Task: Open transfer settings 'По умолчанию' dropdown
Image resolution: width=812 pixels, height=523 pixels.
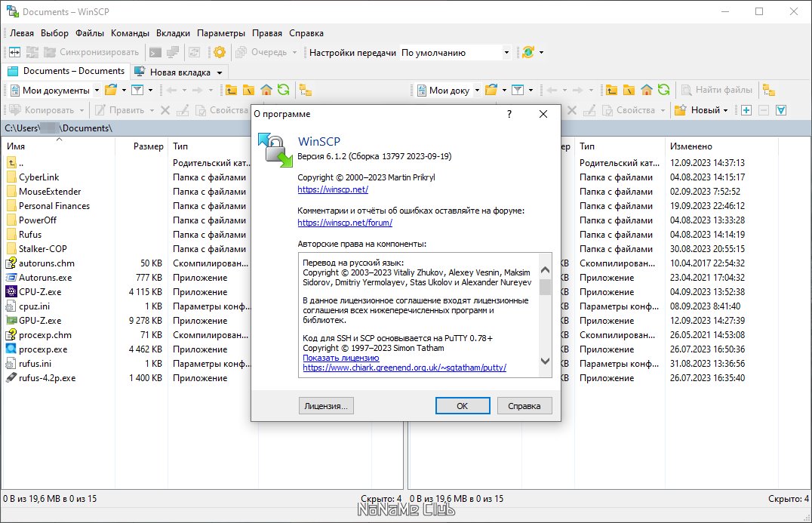Action: coord(456,53)
